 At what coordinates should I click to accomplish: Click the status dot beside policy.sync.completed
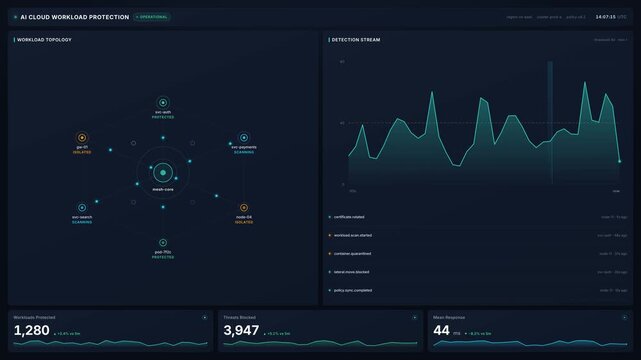(329, 291)
